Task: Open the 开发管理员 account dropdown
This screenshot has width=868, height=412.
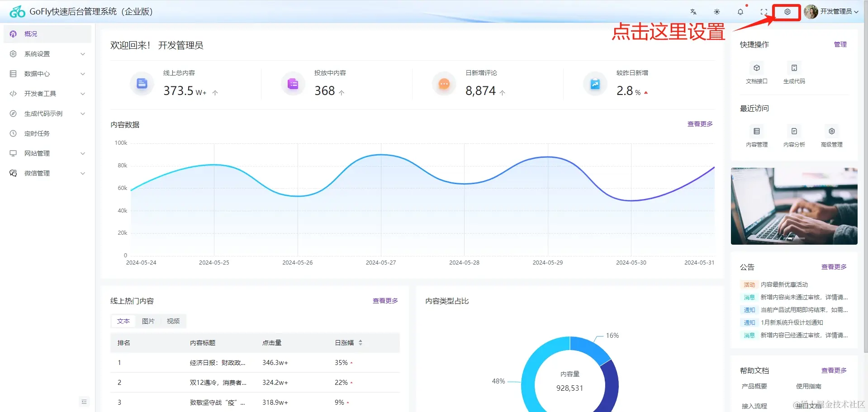Action: 839,12
